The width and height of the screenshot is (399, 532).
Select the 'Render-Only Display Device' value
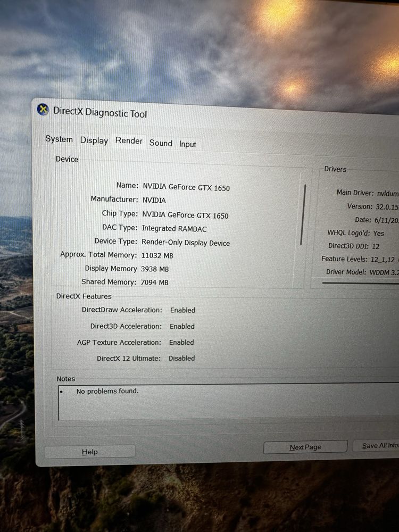point(186,243)
